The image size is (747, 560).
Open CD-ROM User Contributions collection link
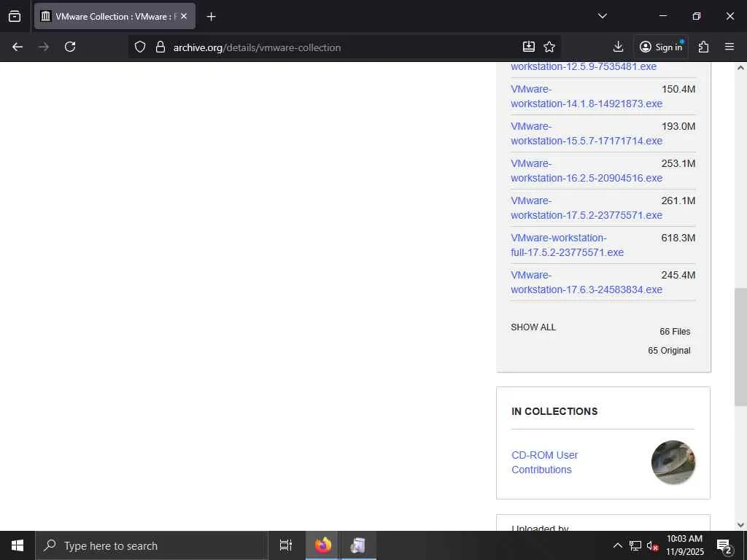[544, 462]
